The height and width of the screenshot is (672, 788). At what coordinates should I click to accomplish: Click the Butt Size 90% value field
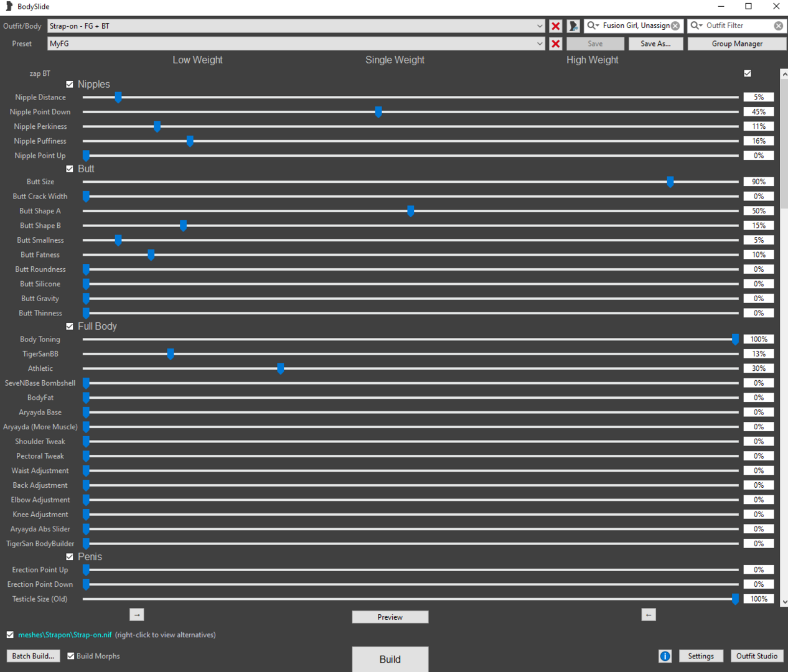click(759, 182)
